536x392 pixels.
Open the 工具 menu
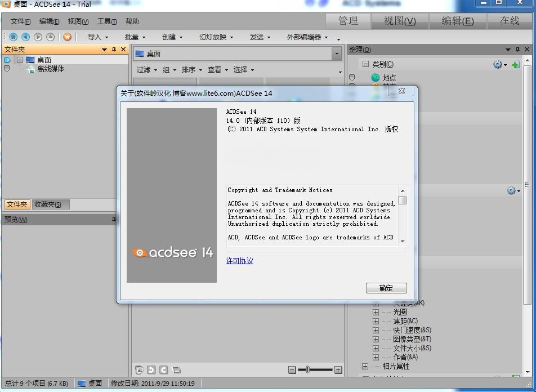click(x=107, y=21)
